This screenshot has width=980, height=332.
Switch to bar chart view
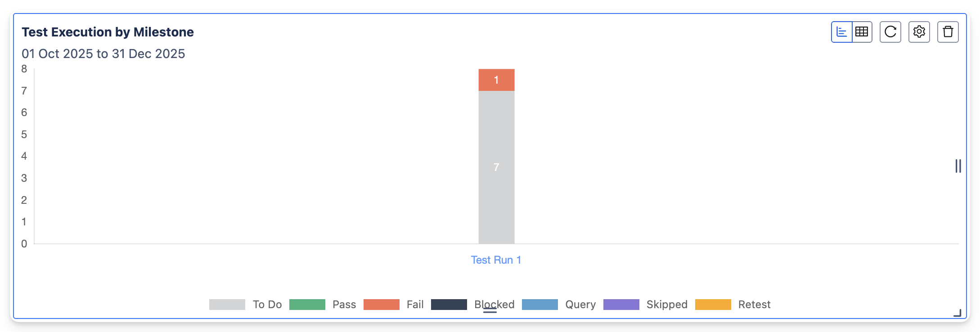click(841, 32)
